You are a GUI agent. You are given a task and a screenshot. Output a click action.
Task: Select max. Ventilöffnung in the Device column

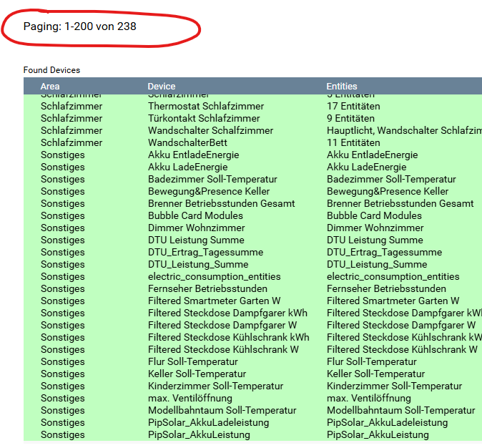(x=190, y=398)
